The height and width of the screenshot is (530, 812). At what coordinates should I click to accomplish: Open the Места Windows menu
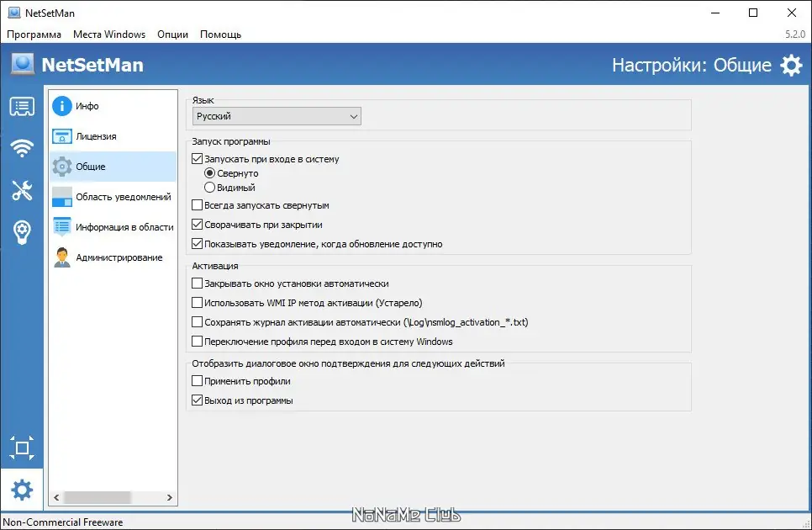click(x=109, y=34)
